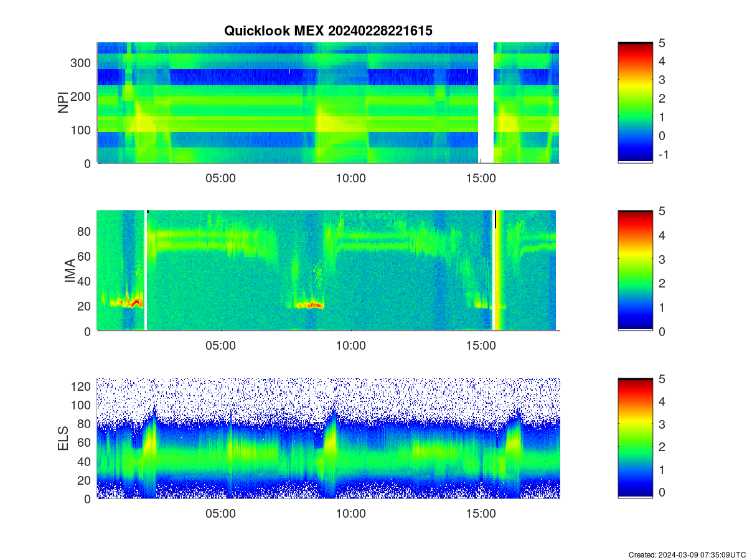Image resolution: width=747 pixels, height=560 pixels.
Task: Pick the ELS panel colorbar
Action: tap(635, 439)
